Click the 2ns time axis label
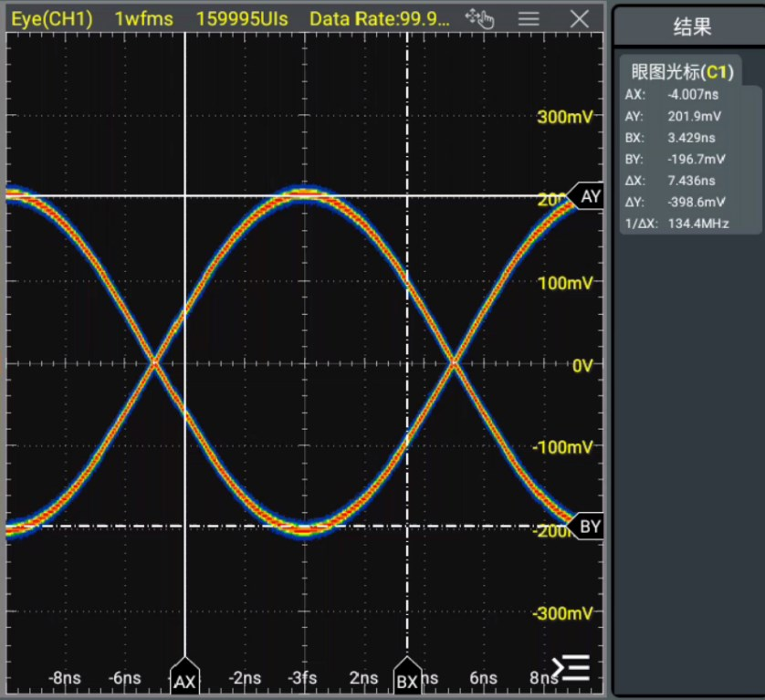 click(x=363, y=678)
